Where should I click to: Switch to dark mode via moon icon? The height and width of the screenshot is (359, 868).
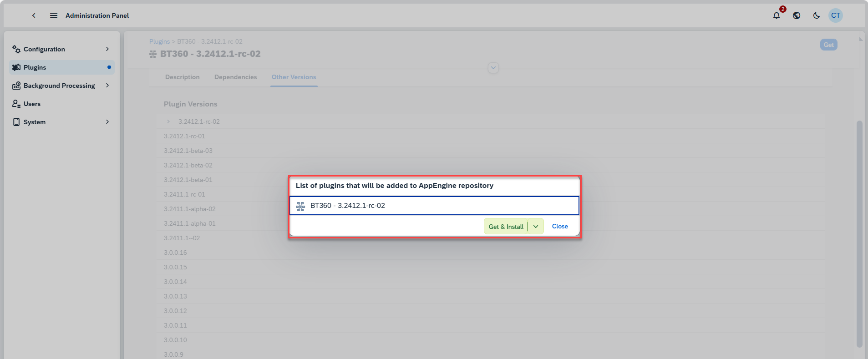tap(816, 15)
